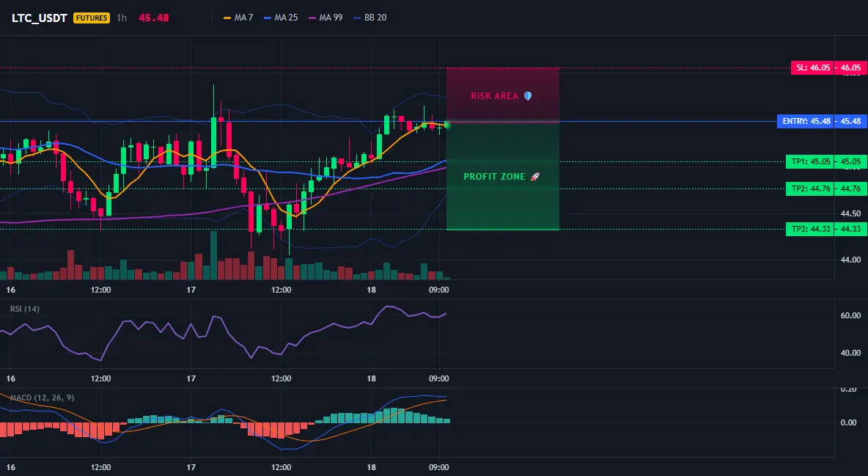
Task: Click the 17 date label on the main chart axis
Action: coord(191,289)
